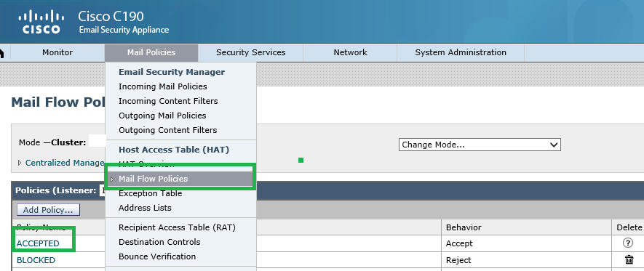Open the Monitor tab

coord(57,52)
